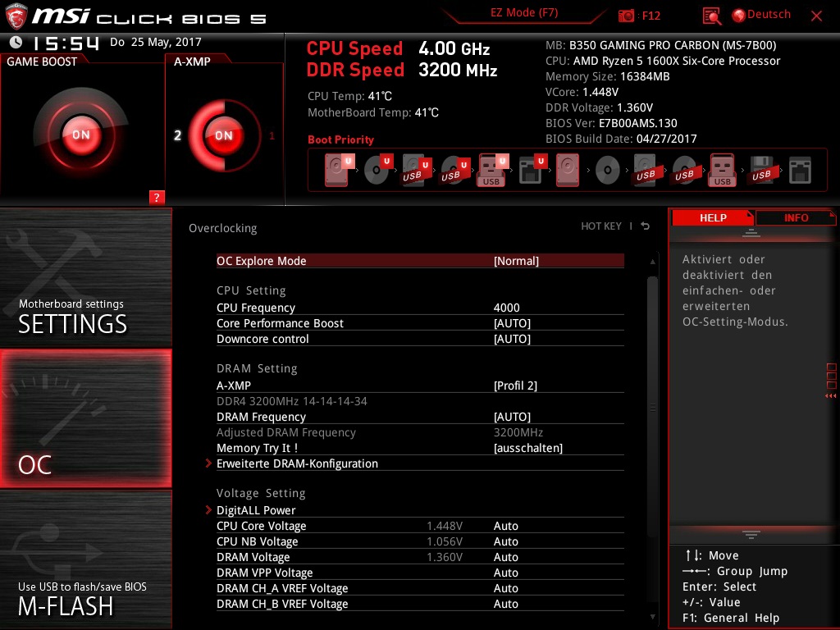Click the HOT KEY button

tap(601, 226)
